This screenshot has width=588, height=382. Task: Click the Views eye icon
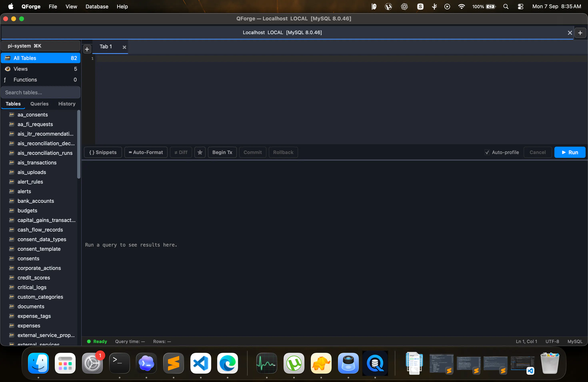point(8,69)
